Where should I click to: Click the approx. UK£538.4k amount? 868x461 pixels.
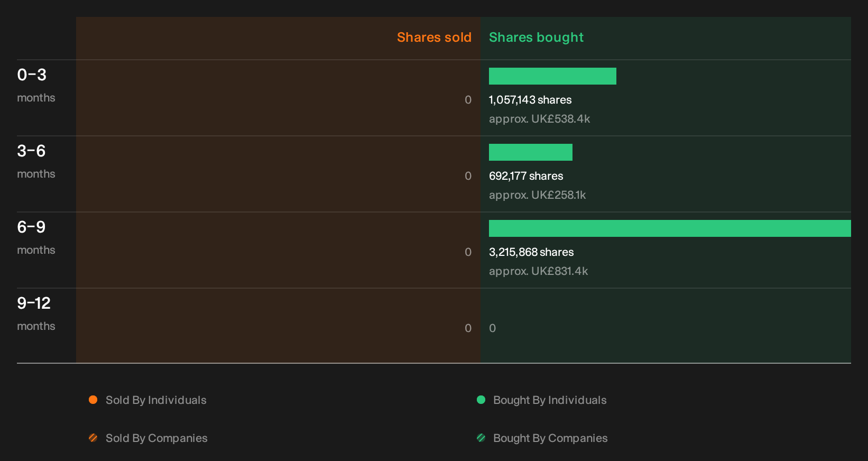pyautogui.click(x=539, y=119)
